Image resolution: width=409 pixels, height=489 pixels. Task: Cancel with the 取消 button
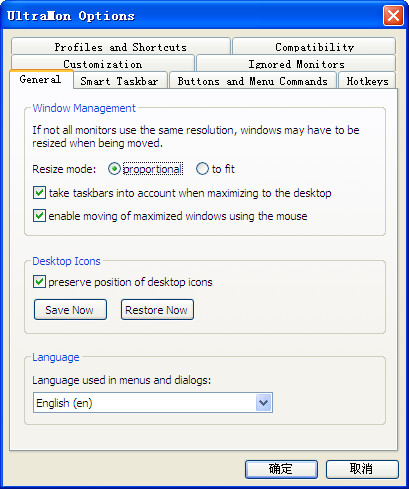362,469
